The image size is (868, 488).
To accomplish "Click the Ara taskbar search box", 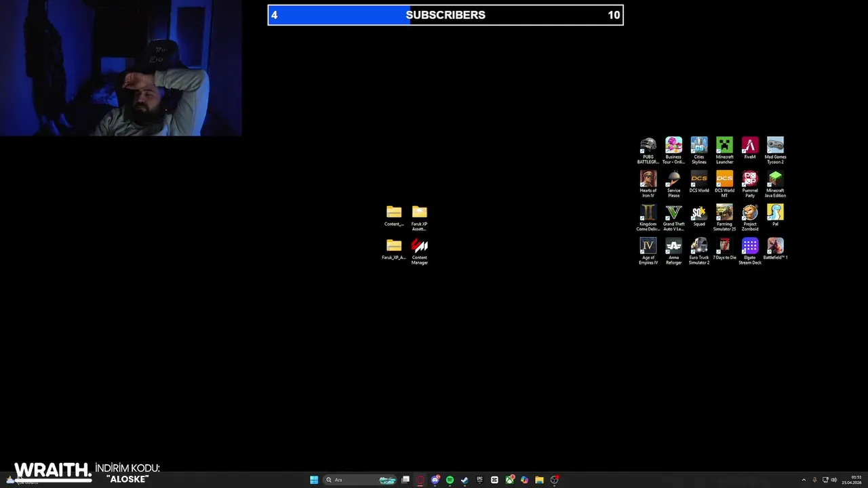I will (361, 480).
